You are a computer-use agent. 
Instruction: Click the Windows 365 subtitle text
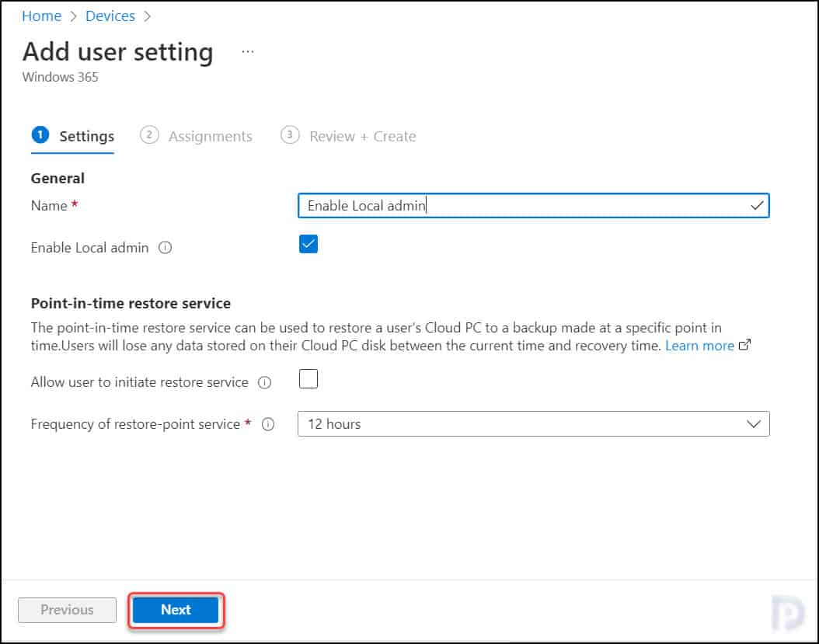pyautogui.click(x=60, y=77)
